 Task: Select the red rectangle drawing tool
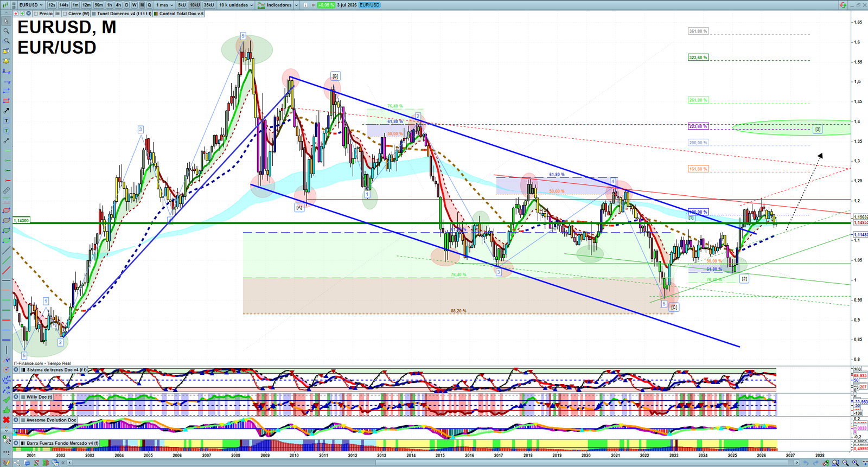tap(7, 101)
